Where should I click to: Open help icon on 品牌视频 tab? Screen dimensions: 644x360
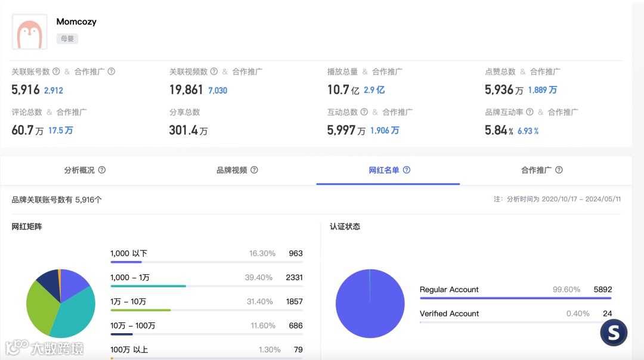(x=254, y=170)
